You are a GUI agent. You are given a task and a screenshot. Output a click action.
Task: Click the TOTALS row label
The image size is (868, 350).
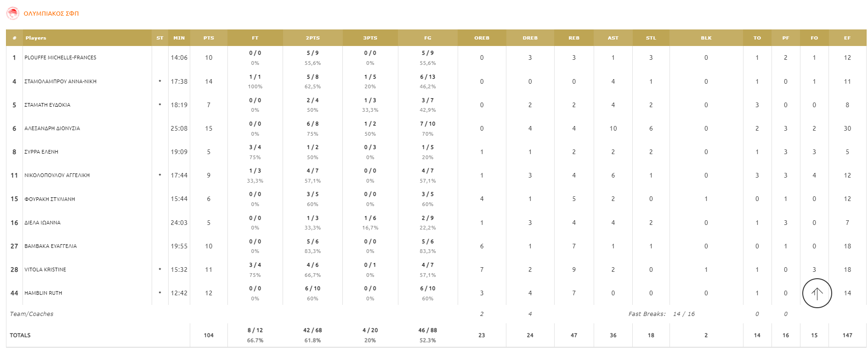coord(20,335)
